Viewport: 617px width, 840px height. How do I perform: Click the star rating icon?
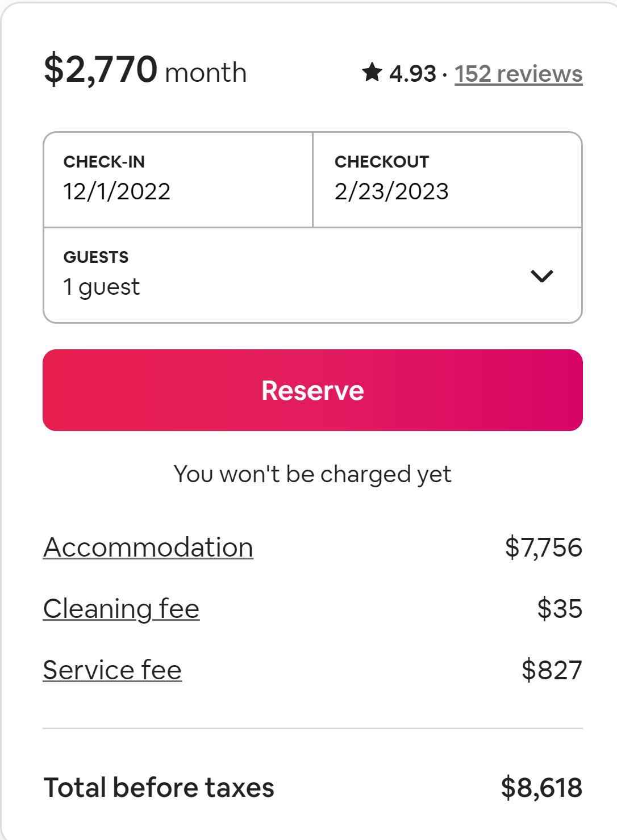point(372,73)
